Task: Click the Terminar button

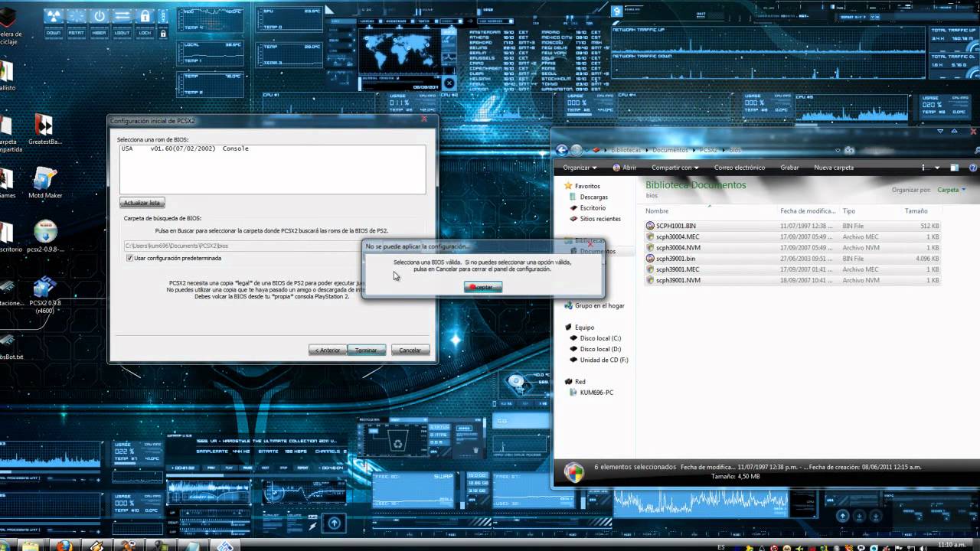Action: point(366,350)
